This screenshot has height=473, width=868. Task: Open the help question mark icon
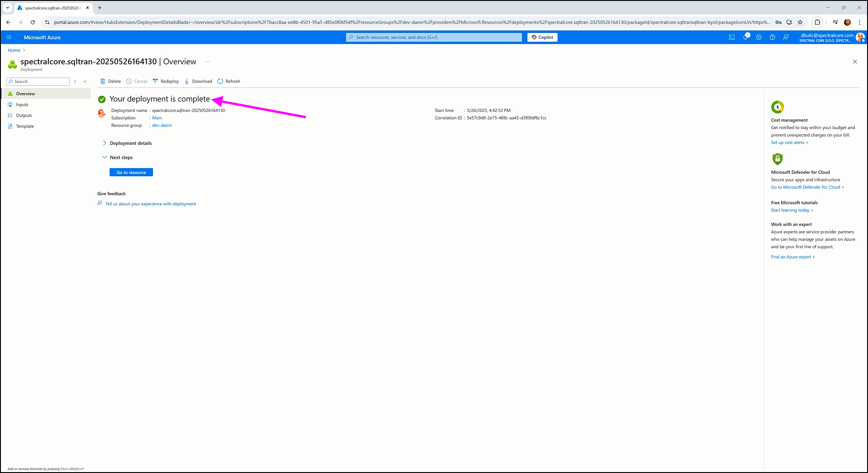[x=772, y=37]
